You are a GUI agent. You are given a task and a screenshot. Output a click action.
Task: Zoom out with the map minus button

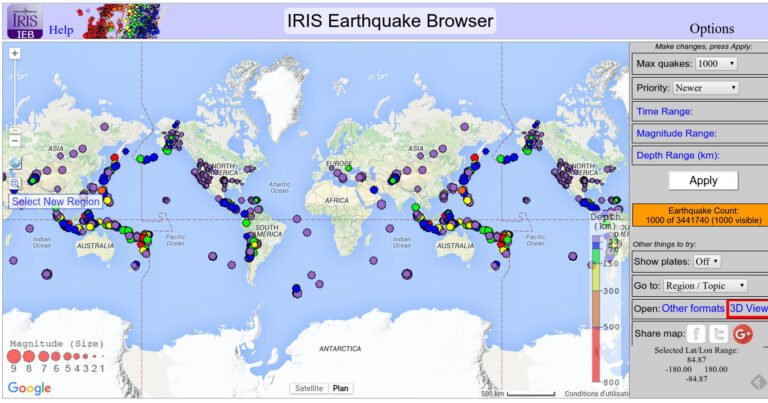15,141
